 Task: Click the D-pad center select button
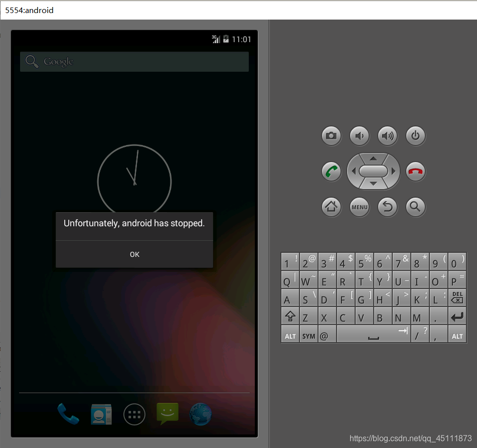tap(373, 171)
